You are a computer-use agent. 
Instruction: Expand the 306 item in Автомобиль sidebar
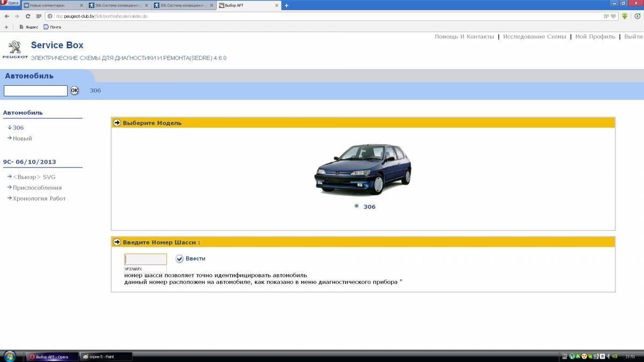click(18, 128)
